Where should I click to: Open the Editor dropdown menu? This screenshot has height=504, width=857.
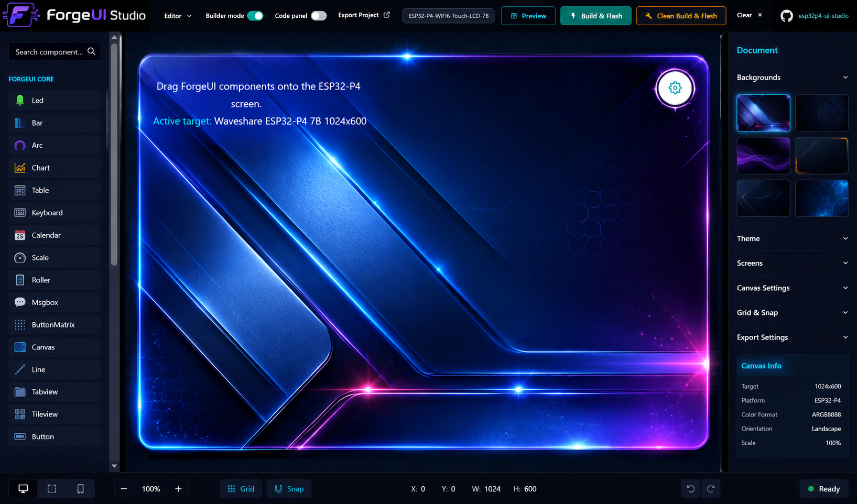(178, 16)
